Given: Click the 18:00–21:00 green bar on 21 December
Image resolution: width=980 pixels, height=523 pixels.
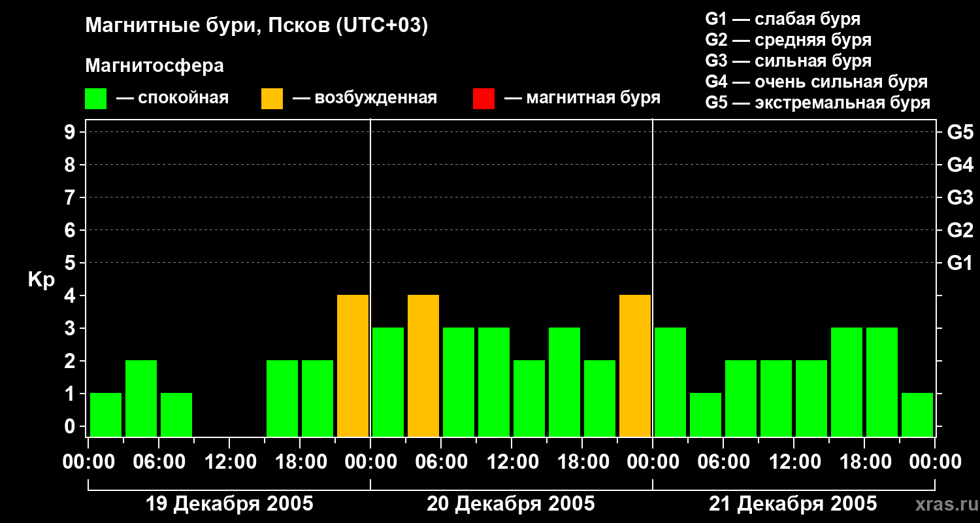Looking at the screenshot, I should tap(882, 382).
